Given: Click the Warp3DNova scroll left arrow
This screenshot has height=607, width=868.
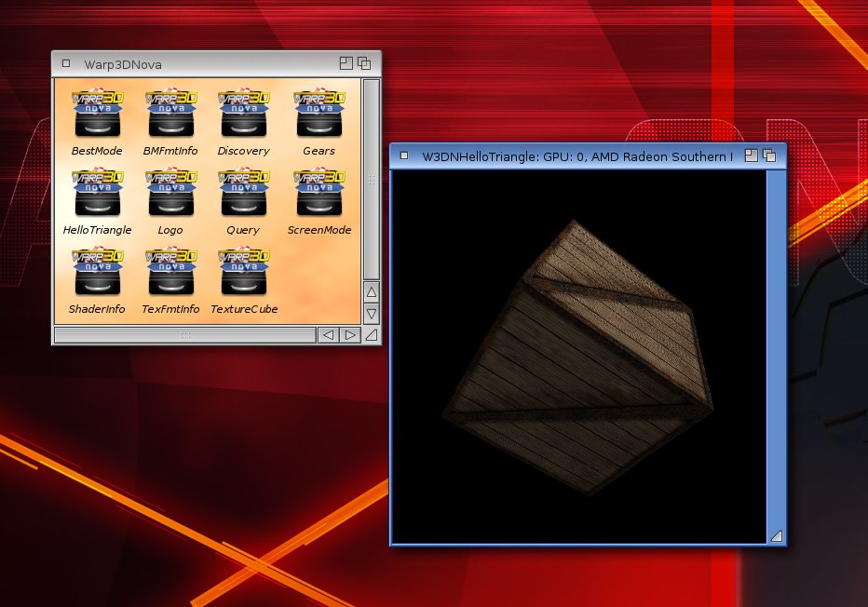Looking at the screenshot, I should pos(328,335).
